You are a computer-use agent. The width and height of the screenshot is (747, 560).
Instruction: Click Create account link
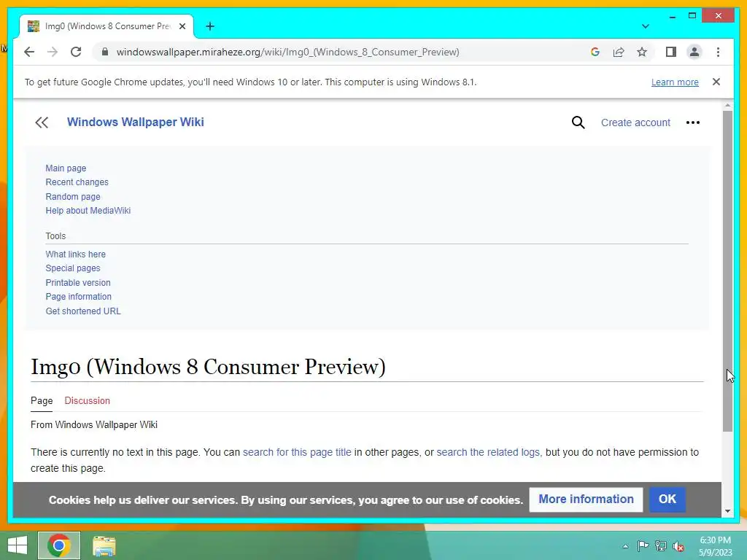tap(635, 122)
